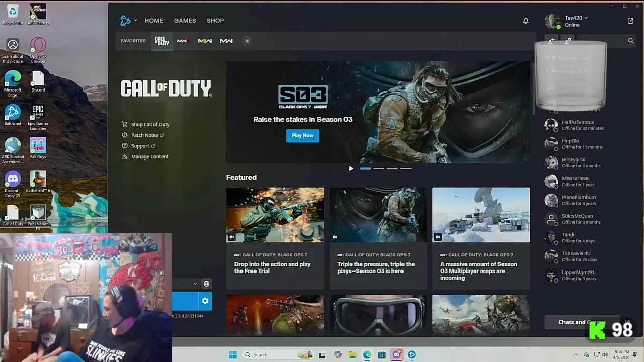Click HalfAzFamous friend avatar
644x362 pixels.
551,125
